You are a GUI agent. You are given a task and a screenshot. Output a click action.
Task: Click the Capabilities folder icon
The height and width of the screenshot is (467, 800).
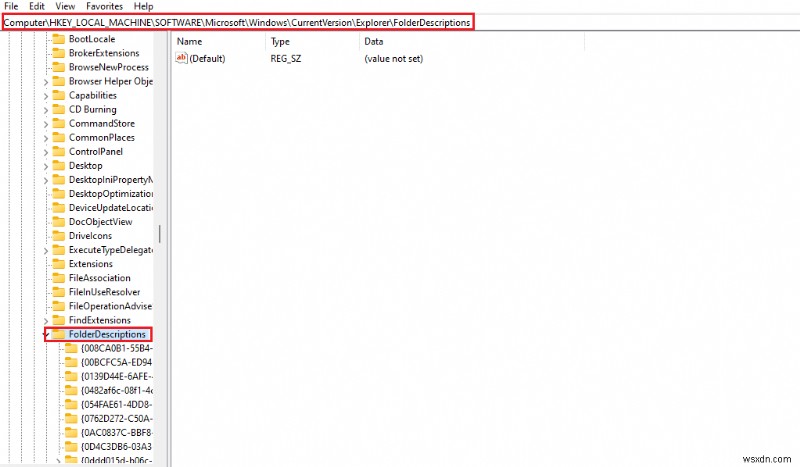pos(59,95)
